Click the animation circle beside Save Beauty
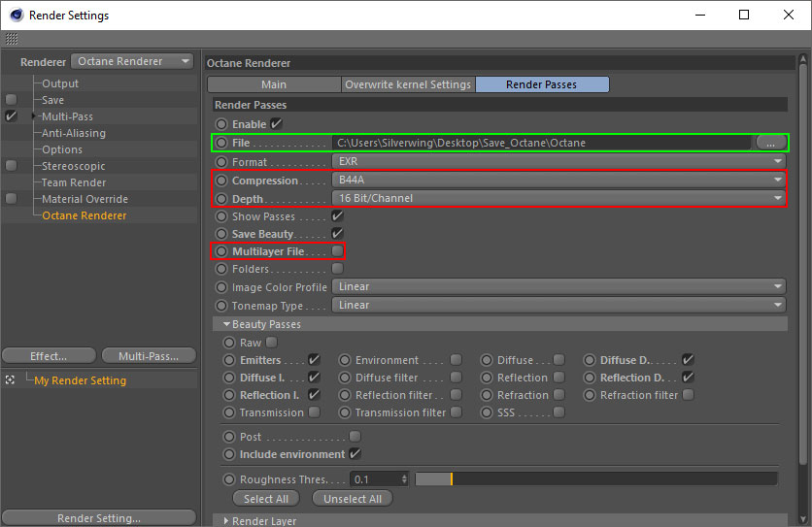Screen dimensions: 812x527 coord(221,234)
